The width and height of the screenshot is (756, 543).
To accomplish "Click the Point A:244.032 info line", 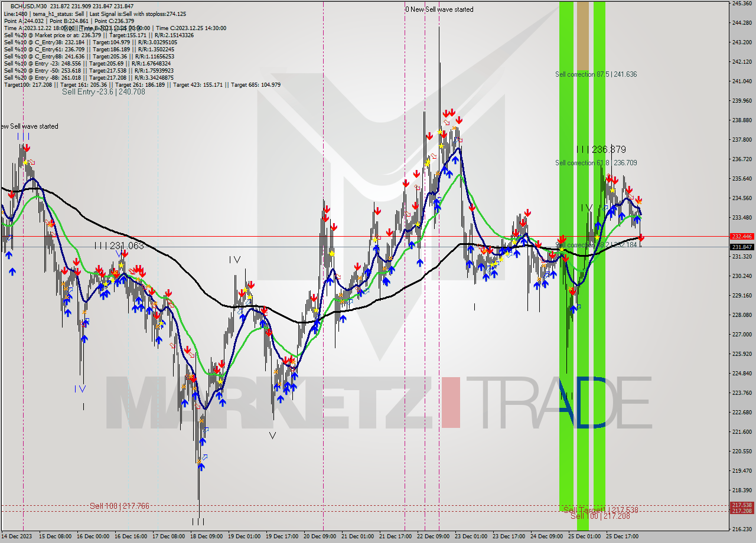I will pyautogui.click(x=69, y=21).
